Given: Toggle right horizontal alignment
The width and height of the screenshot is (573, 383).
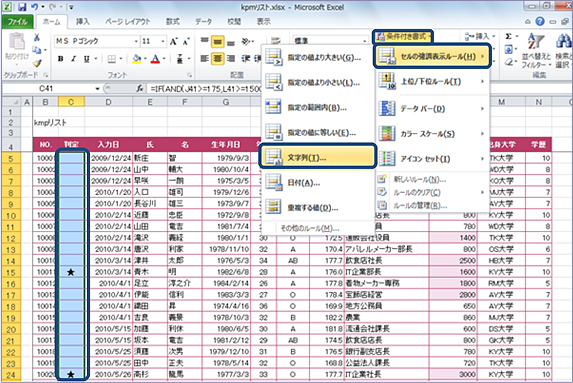Looking at the screenshot, I should (x=231, y=58).
